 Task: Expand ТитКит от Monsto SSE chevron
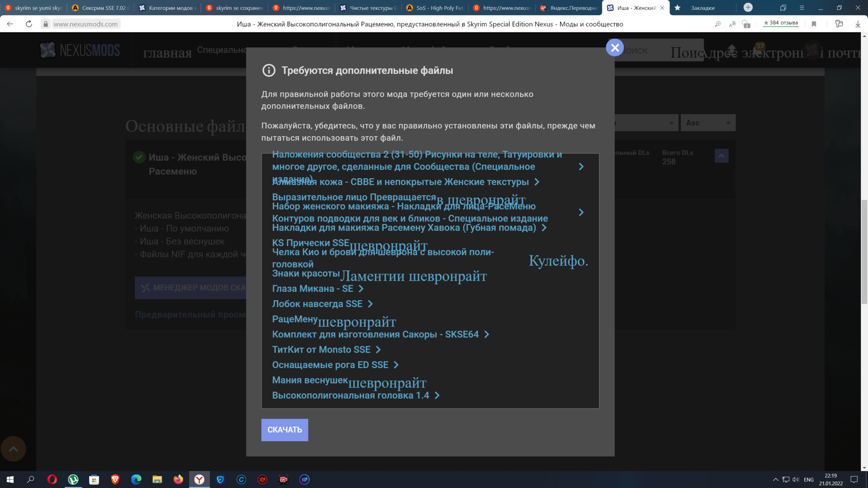[x=378, y=350]
